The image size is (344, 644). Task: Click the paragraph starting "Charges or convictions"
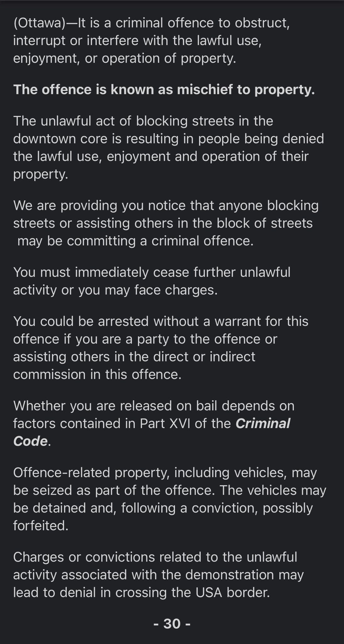(158, 575)
